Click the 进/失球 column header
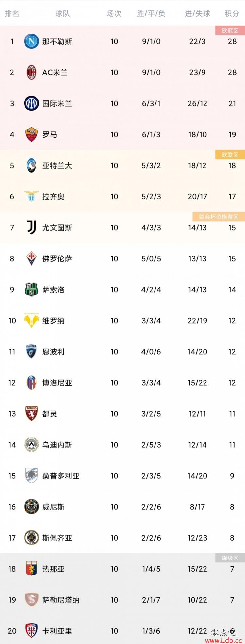 tap(197, 14)
